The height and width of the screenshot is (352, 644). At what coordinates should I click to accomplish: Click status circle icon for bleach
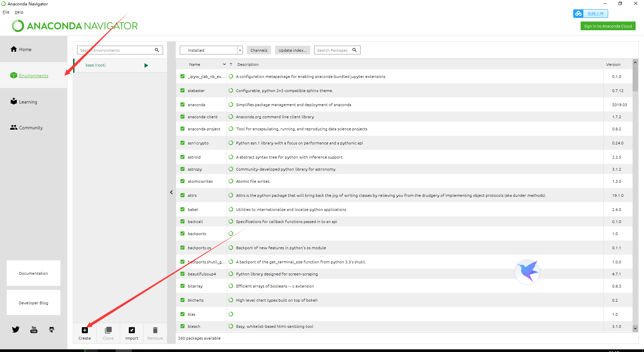231,326
